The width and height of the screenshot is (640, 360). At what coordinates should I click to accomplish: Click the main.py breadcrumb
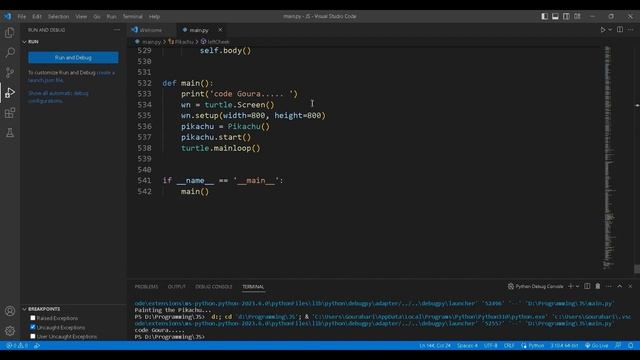[148, 42]
